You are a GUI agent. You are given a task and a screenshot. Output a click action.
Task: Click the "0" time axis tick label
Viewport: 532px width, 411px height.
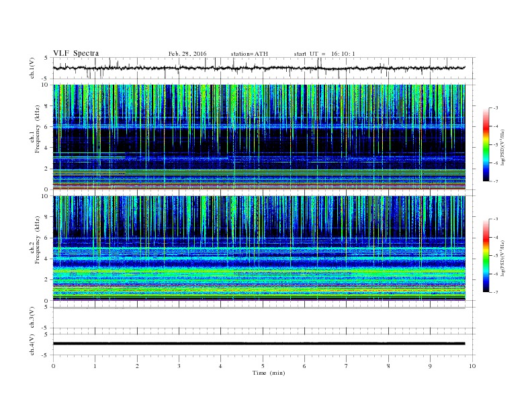tap(53, 366)
